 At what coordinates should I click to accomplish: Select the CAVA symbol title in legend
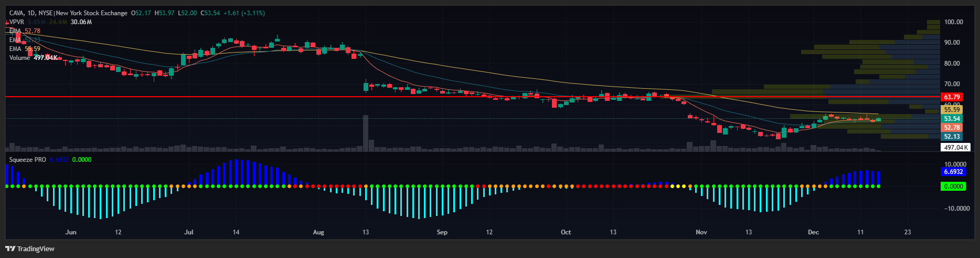pos(68,13)
